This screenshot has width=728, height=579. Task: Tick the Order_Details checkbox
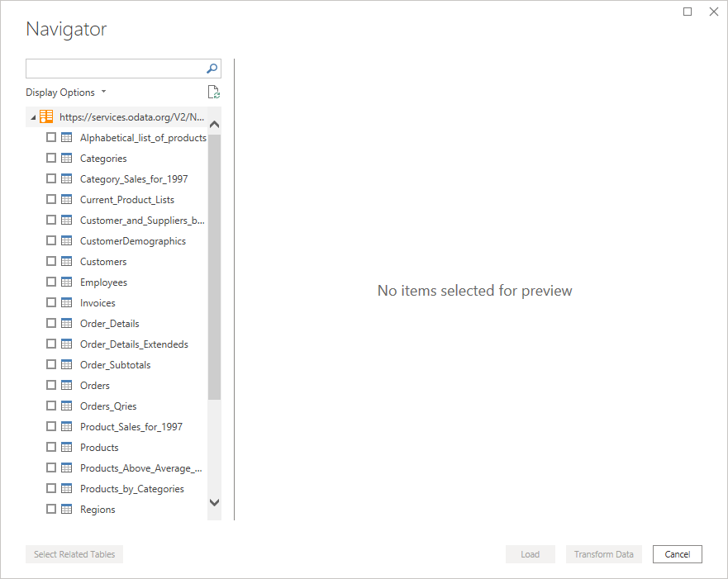click(51, 323)
